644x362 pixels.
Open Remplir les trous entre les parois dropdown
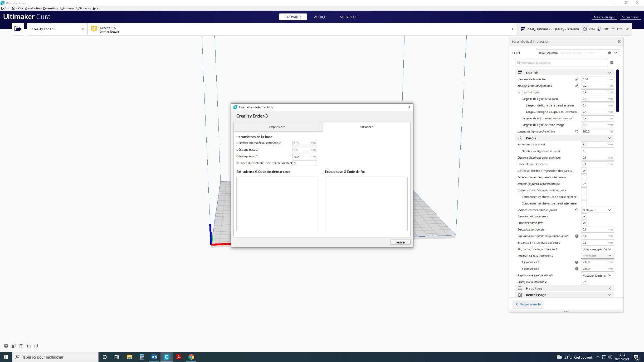click(597, 210)
